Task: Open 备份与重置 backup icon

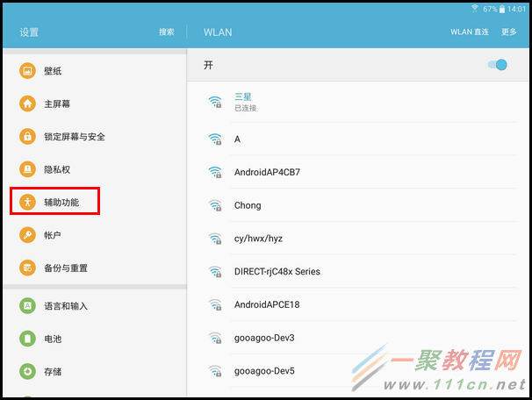Action: 27,268
